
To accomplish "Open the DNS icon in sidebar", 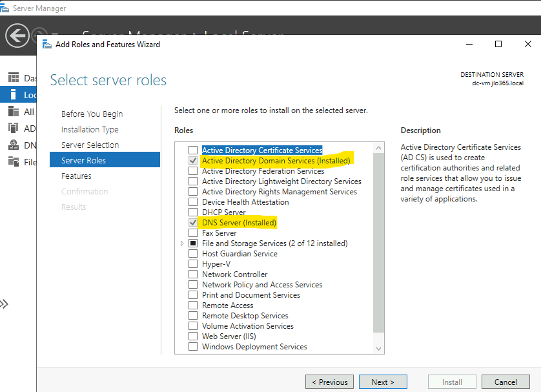I will coord(14,145).
